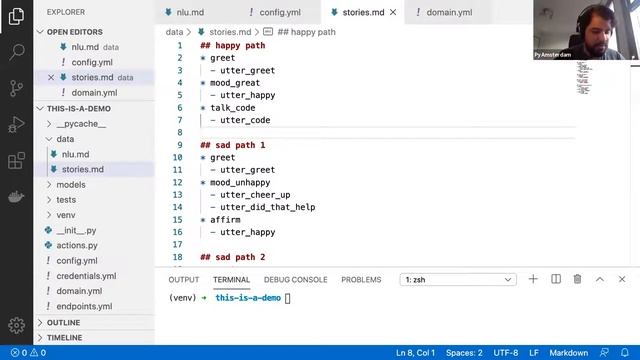Close the stories.md editor tab

[393, 12]
